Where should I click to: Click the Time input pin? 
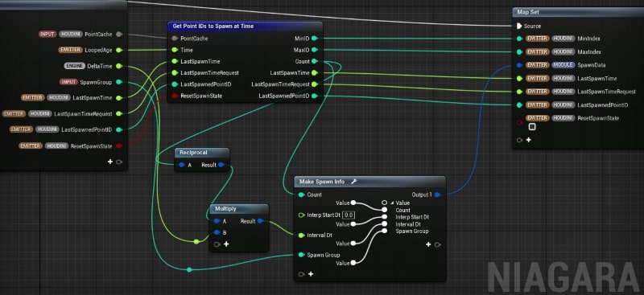pos(175,50)
